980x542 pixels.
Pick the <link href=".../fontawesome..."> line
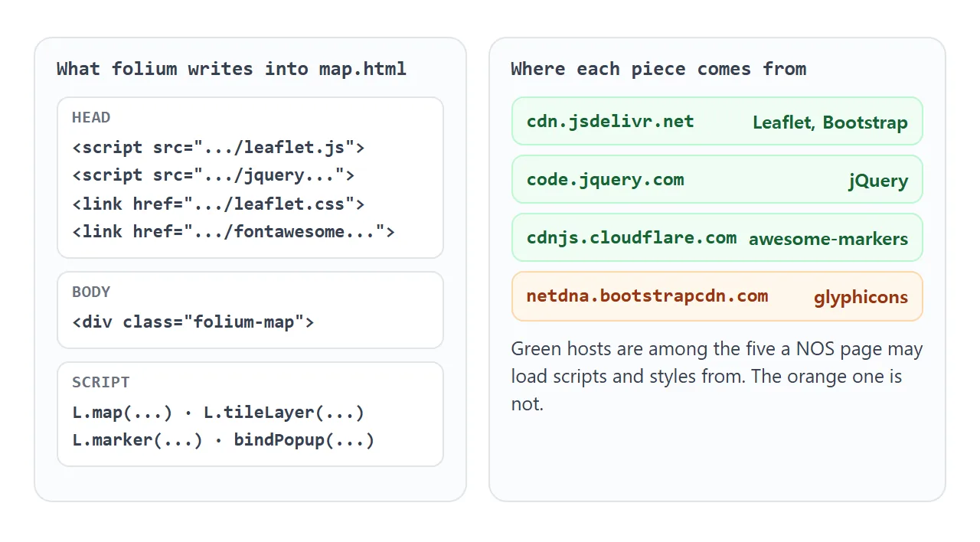234,232
